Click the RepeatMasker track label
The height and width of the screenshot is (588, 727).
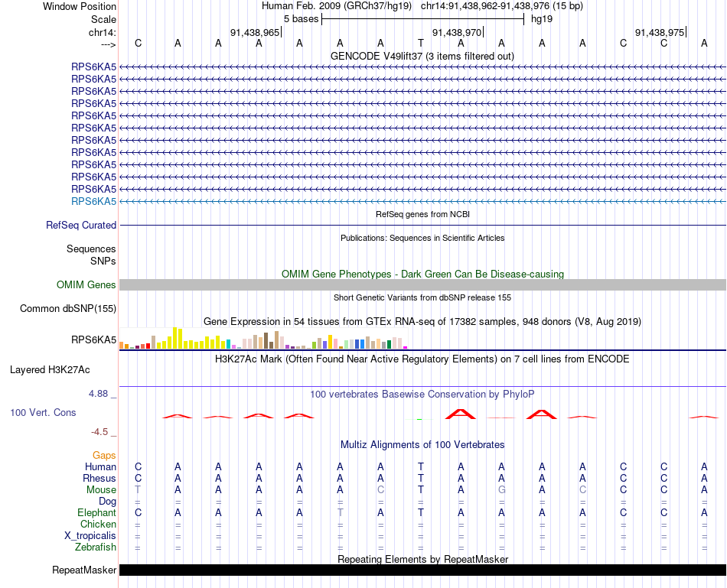[x=84, y=570]
